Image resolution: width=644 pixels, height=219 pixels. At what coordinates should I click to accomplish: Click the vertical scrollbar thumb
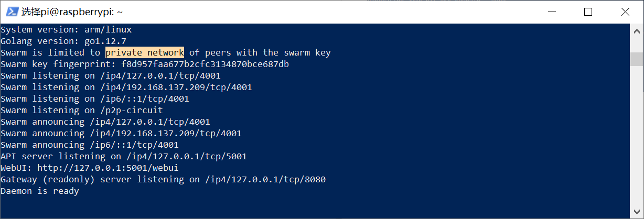tap(637, 58)
